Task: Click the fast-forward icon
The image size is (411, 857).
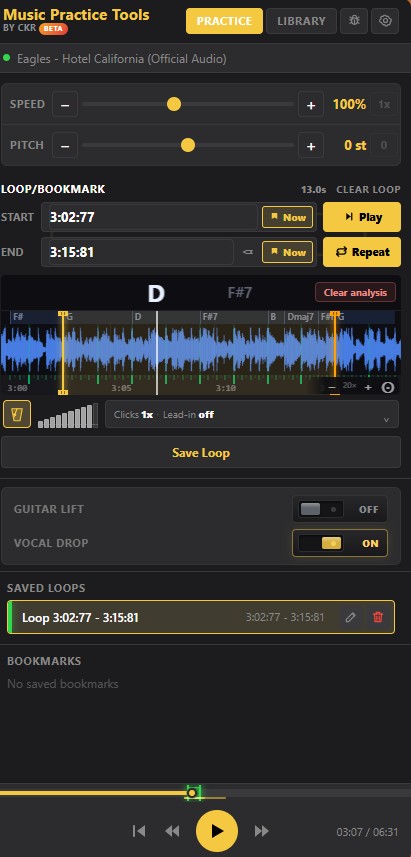Action: tap(262, 831)
